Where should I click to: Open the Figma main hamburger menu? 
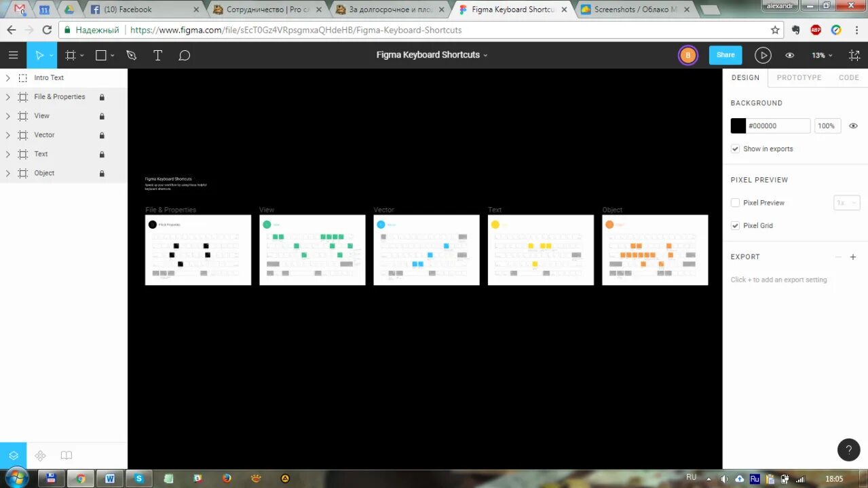point(13,55)
